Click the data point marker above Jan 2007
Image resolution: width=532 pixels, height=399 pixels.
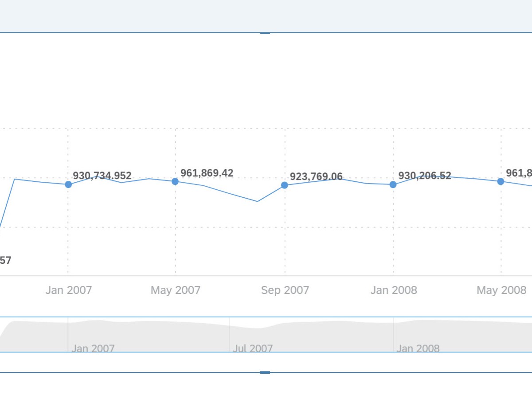[68, 184]
